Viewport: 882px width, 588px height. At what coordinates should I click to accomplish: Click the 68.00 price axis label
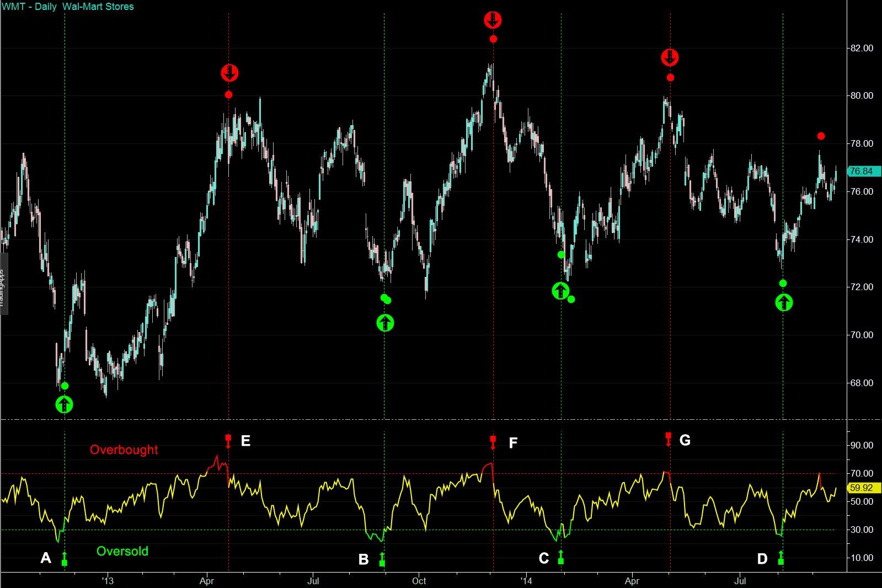862,383
